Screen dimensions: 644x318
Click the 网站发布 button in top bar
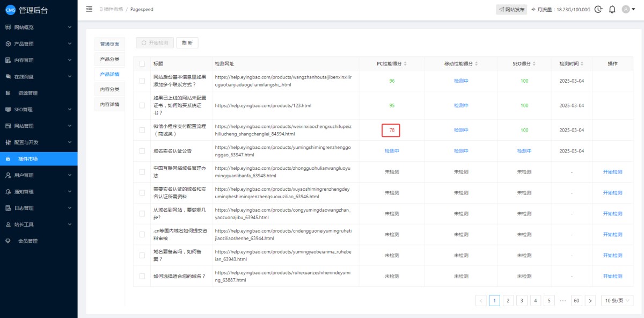coord(511,10)
